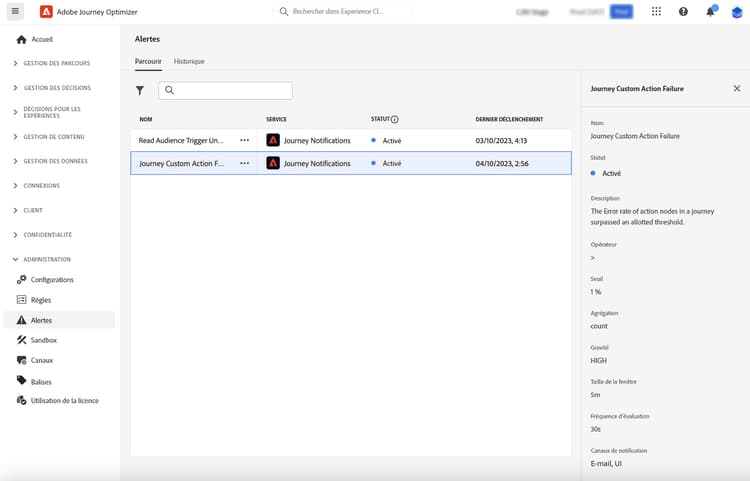
Task: Select the Journey Custom Action F... row name
Action: click(x=181, y=164)
